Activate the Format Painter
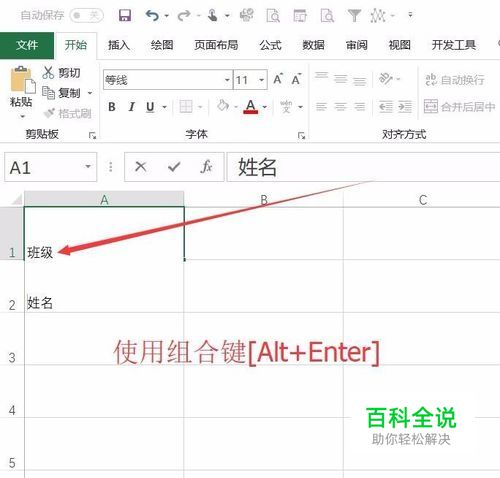 tap(68, 113)
